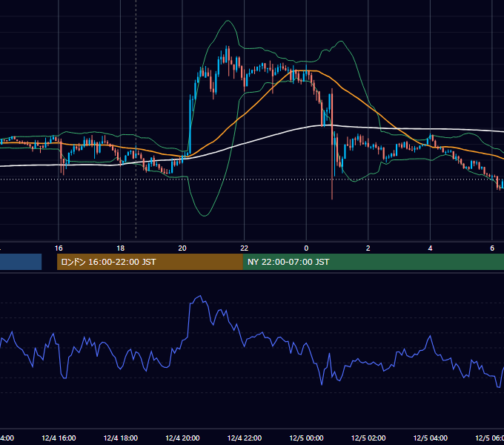Click the 12/5 02:00 time label
Image resolution: width=504 pixels, height=445 pixels.
(368, 438)
